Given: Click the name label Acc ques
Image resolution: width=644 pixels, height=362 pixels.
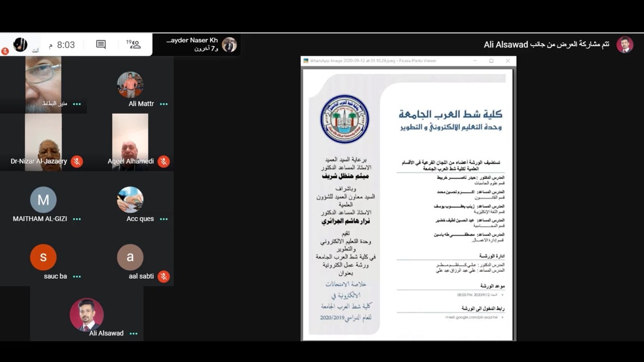Looking at the screenshot, I should pyautogui.click(x=140, y=219).
